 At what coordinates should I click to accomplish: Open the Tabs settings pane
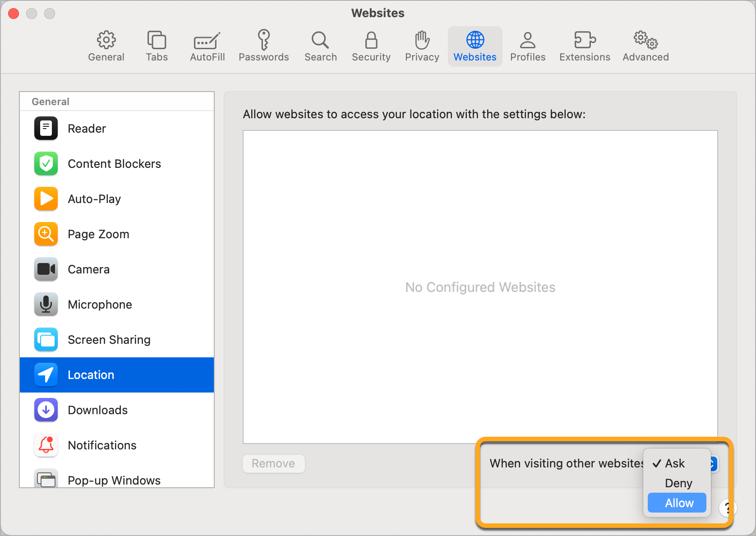[x=157, y=46]
